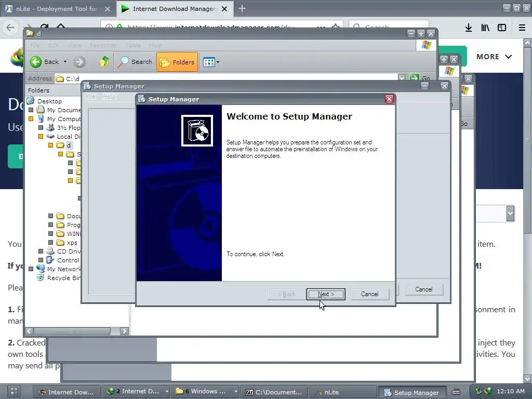Click the 12:10 AM clock
Image resolution: width=532 pixels, height=399 pixels.
pos(511,391)
